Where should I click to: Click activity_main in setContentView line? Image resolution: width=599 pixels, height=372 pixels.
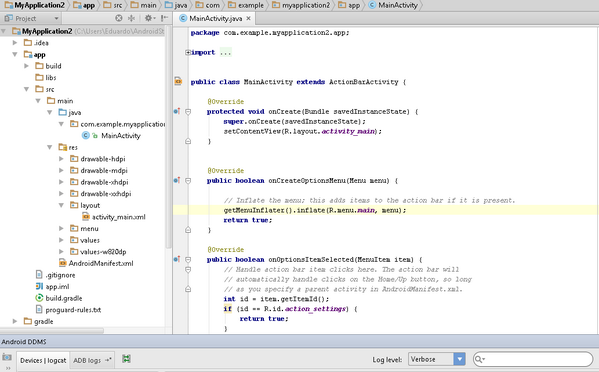pos(348,131)
